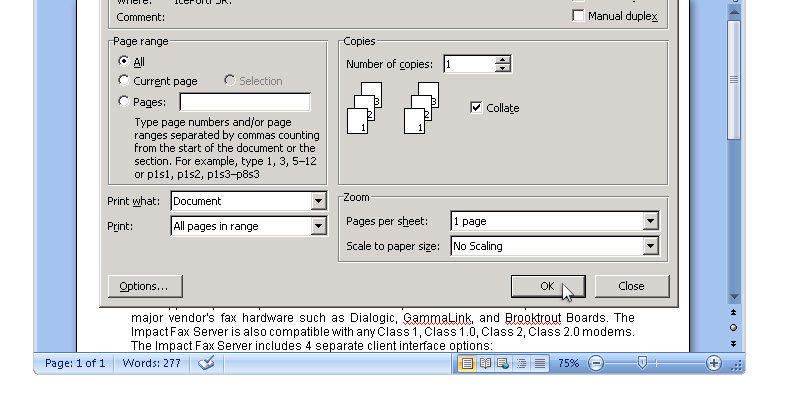Open the Scale to paper size dropdown
This screenshot has height=400, width=800.
pos(650,246)
